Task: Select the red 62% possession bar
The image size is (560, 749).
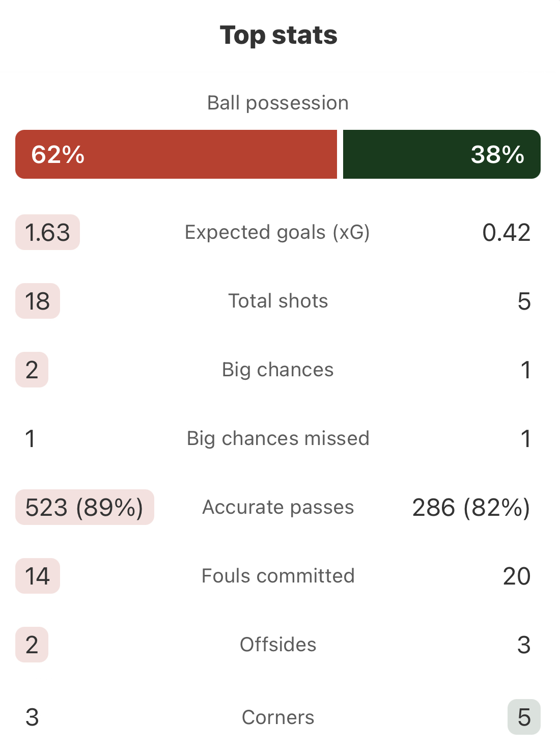Action: click(176, 154)
